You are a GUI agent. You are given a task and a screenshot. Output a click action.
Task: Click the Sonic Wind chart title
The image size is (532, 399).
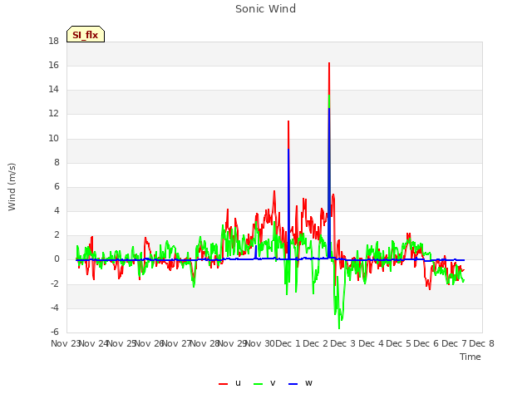(266, 8)
